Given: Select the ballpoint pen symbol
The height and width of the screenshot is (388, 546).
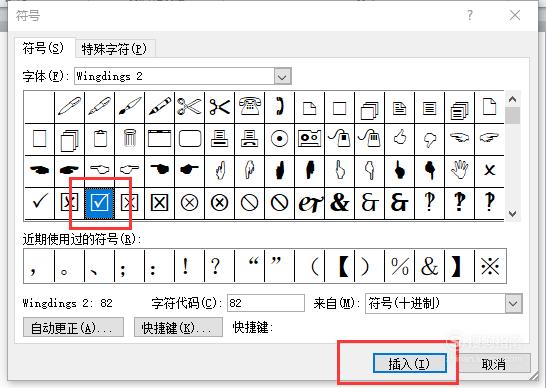Looking at the screenshot, I should [70, 107].
